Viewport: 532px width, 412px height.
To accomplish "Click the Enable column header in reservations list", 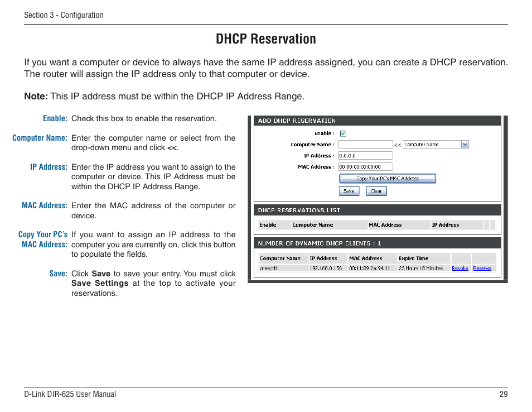I will 275,225.
